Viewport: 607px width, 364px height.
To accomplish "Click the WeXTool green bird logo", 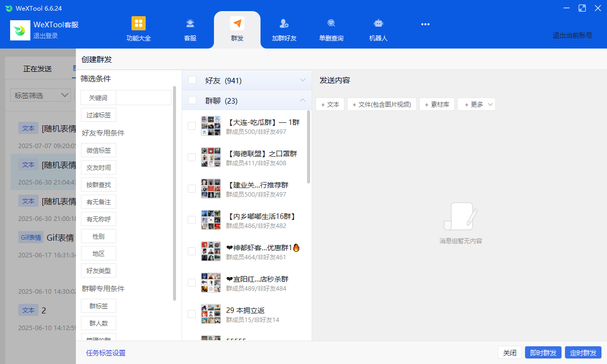I will 20,30.
